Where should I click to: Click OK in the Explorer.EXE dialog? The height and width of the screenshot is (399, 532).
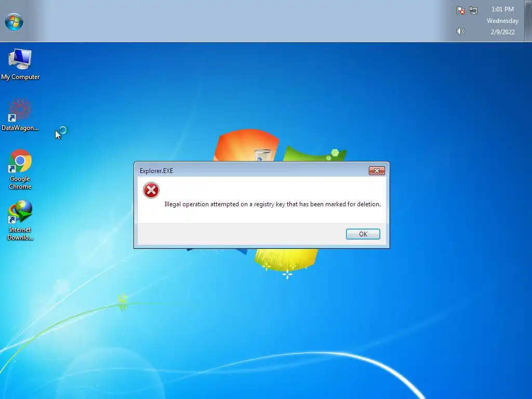363,234
